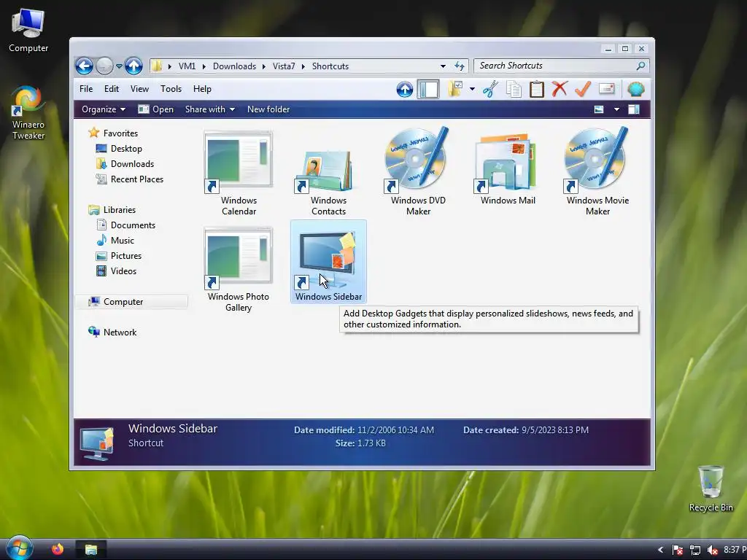Open the View menu
This screenshot has width=747, height=560.
pyautogui.click(x=139, y=89)
